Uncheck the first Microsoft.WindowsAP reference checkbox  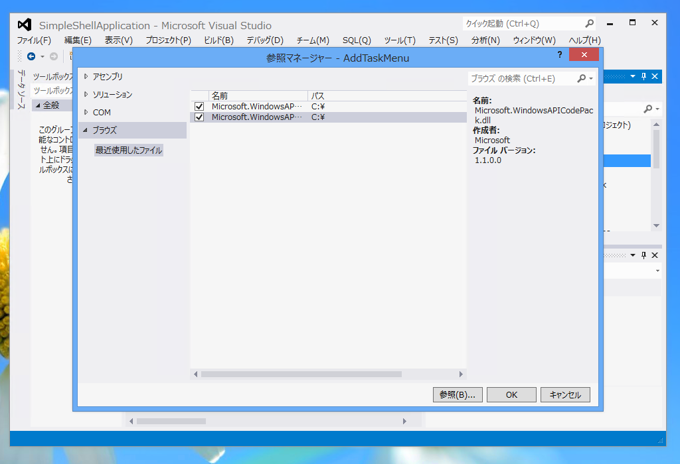point(199,106)
